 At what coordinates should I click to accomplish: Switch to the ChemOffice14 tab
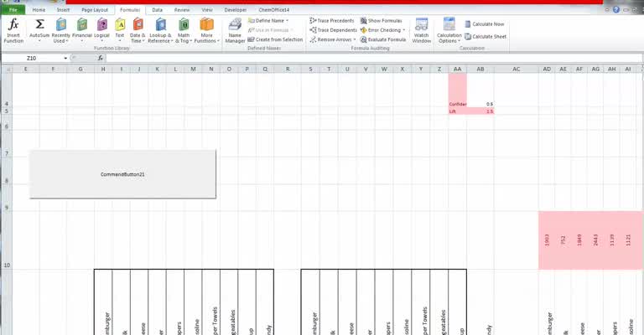coord(273,9)
